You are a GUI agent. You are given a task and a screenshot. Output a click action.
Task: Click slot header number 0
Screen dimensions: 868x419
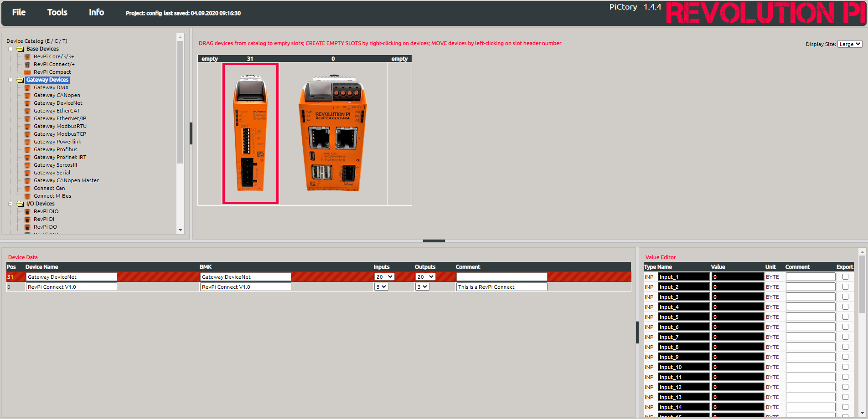(333, 59)
